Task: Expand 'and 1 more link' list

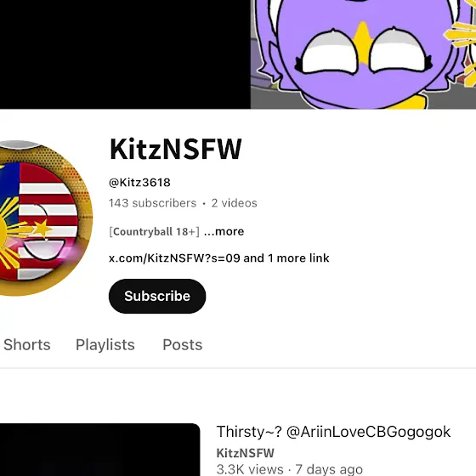Action: point(286,258)
